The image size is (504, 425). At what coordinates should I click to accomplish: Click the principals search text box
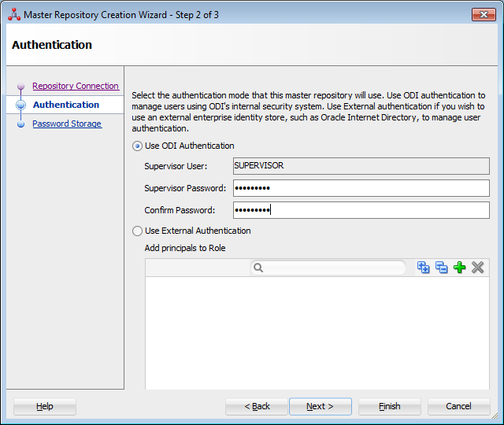(x=328, y=268)
